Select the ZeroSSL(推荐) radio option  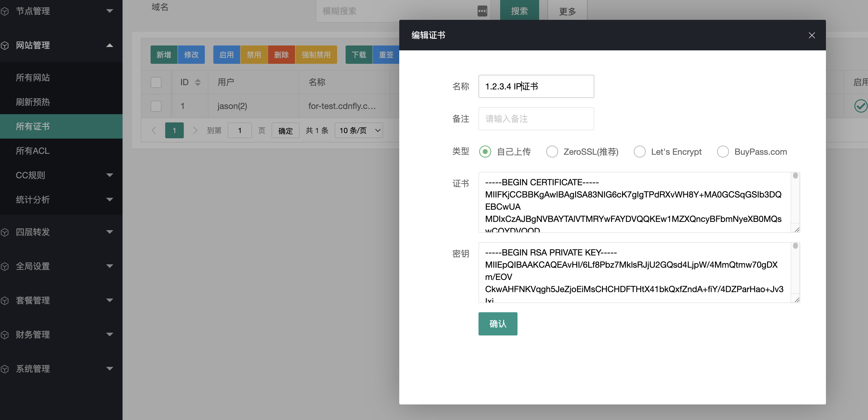552,152
